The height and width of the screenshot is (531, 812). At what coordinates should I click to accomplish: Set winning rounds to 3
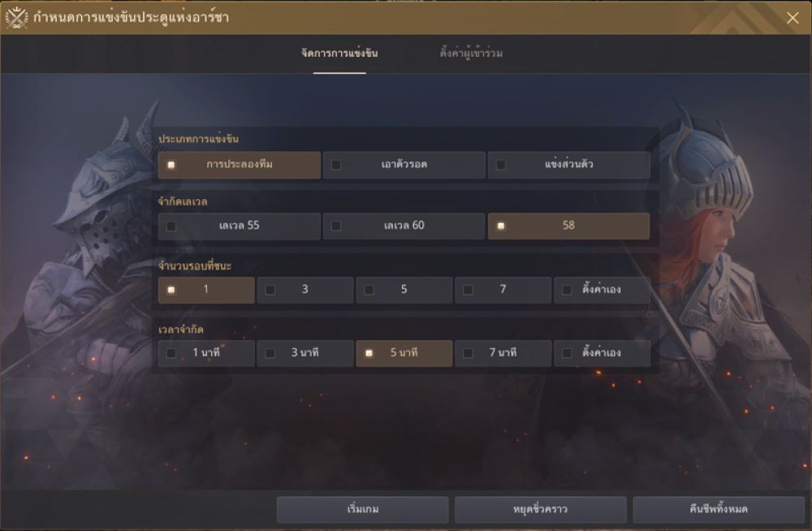pyautogui.click(x=305, y=290)
